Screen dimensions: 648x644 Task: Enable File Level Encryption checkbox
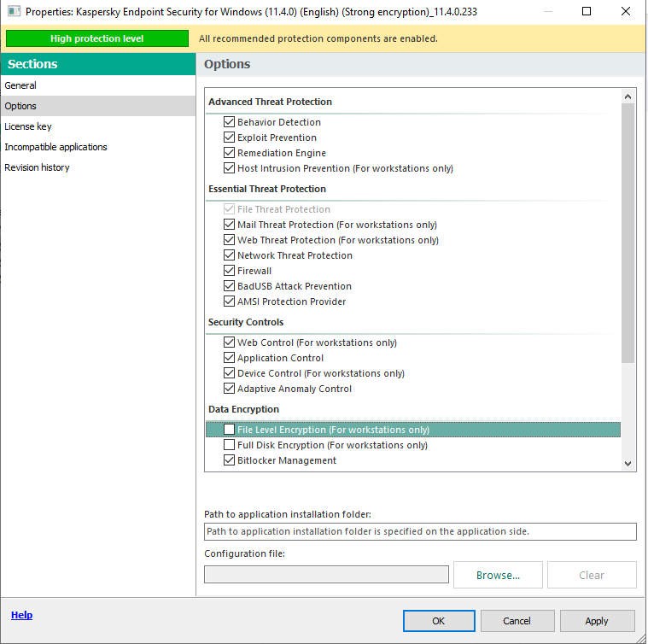[229, 430]
